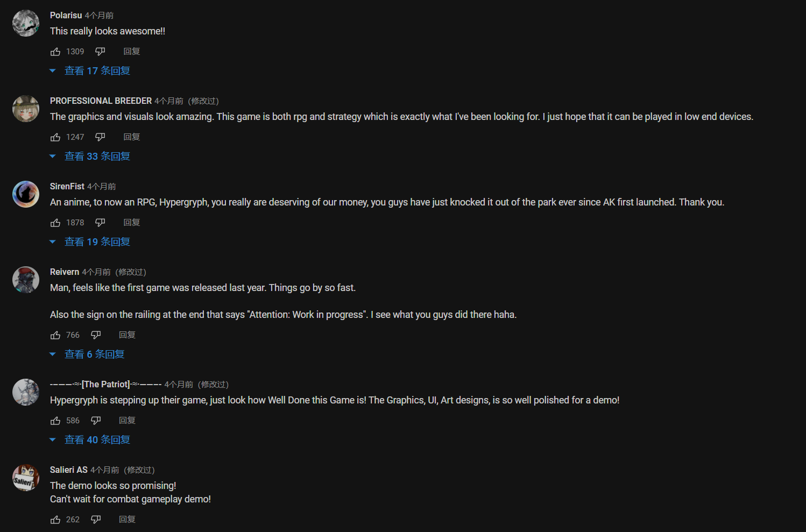The height and width of the screenshot is (532, 806).
Task: Show 19 replies under SirenFist's comment
Action: pyautogui.click(x=90, y=242)
